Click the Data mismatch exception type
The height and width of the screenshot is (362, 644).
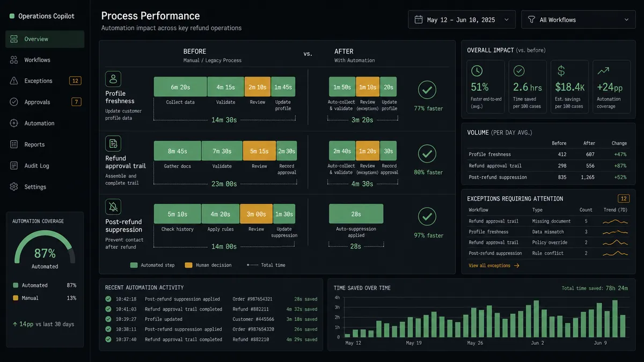point(548,232)
